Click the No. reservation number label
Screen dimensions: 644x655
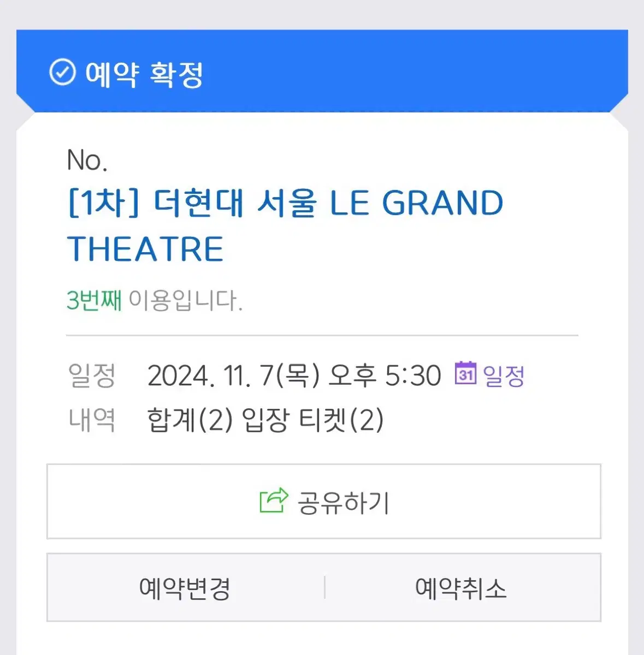[87, 160]
